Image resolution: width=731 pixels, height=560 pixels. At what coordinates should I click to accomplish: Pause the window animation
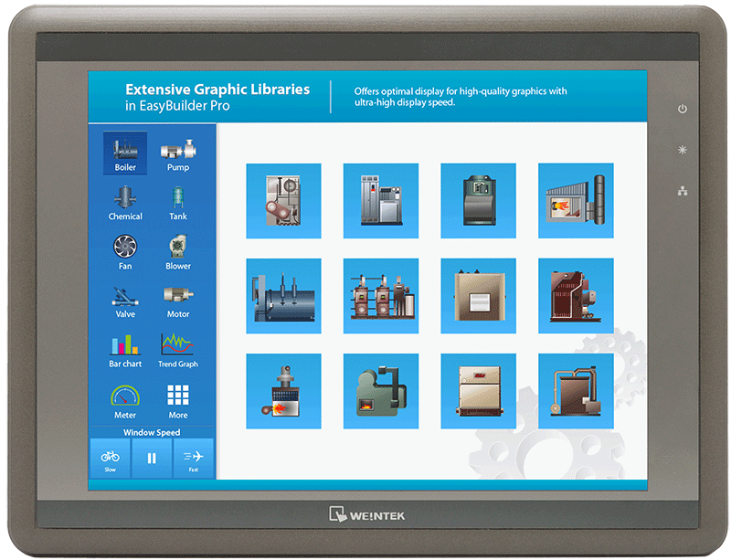(152, 458)
